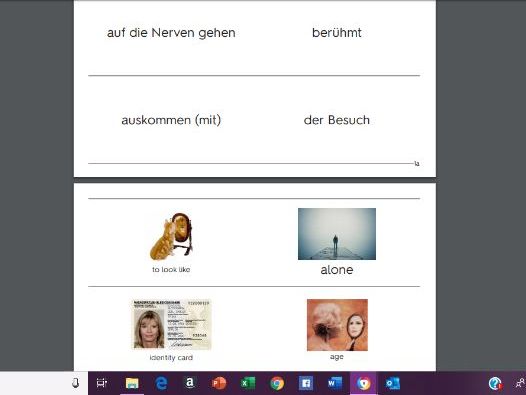Open Outlook from the taskbar
Viewport: 526px width, 395px height.
pos(392,383)
